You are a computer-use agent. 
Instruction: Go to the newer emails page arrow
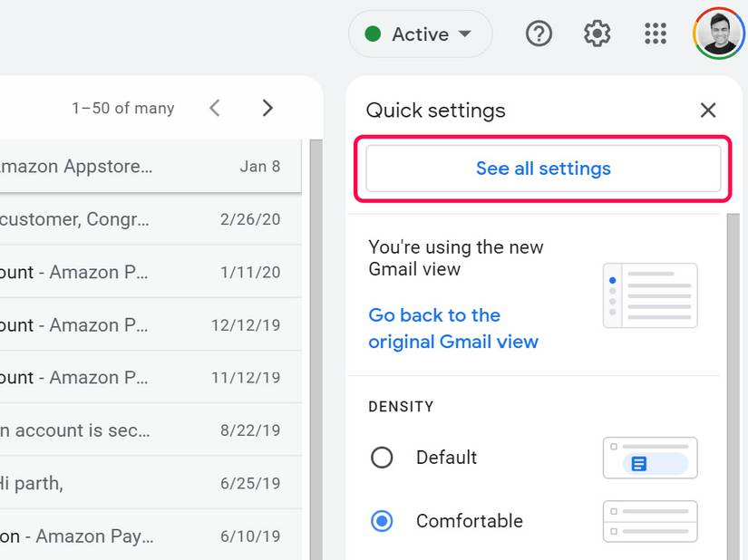coord(215,108)
